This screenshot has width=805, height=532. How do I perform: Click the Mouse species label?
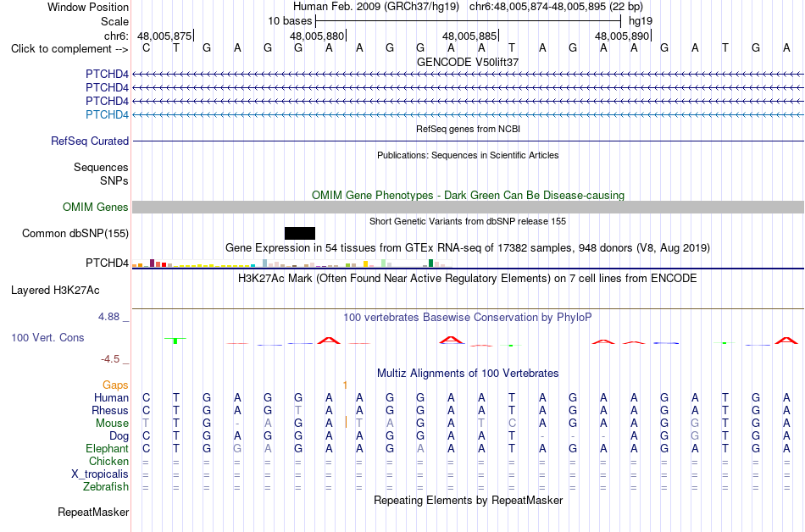click(112, 424)
